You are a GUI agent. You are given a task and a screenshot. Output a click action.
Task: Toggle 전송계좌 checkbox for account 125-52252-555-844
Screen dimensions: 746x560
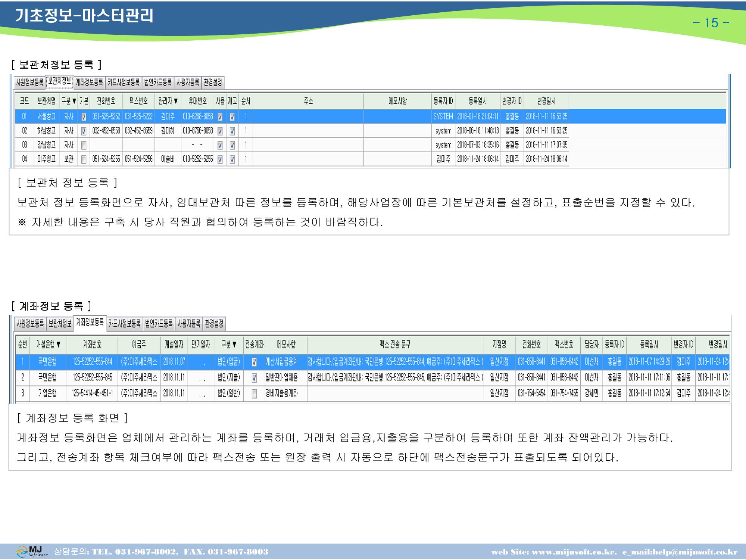tap(254, 362)
